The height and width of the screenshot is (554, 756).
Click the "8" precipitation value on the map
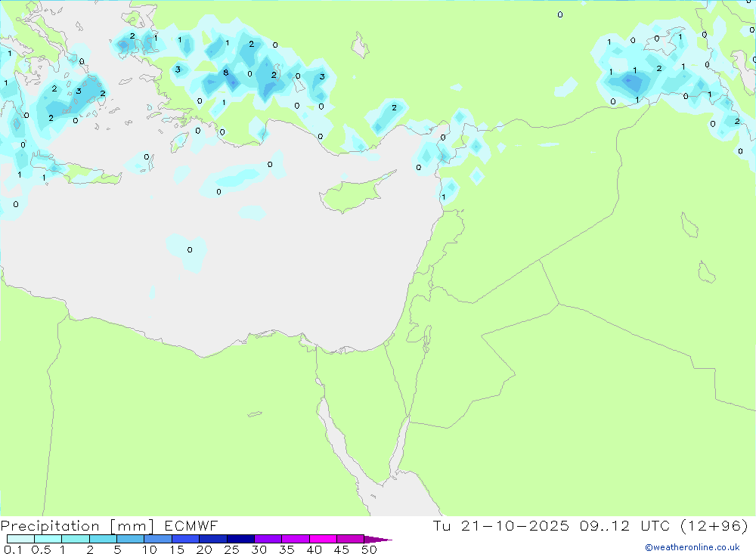point(225,73)
